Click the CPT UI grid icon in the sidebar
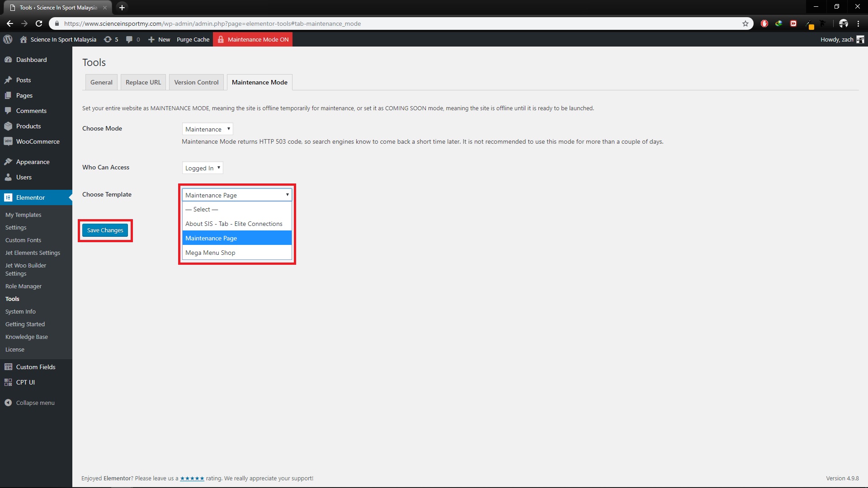 (x=8, y=382)
